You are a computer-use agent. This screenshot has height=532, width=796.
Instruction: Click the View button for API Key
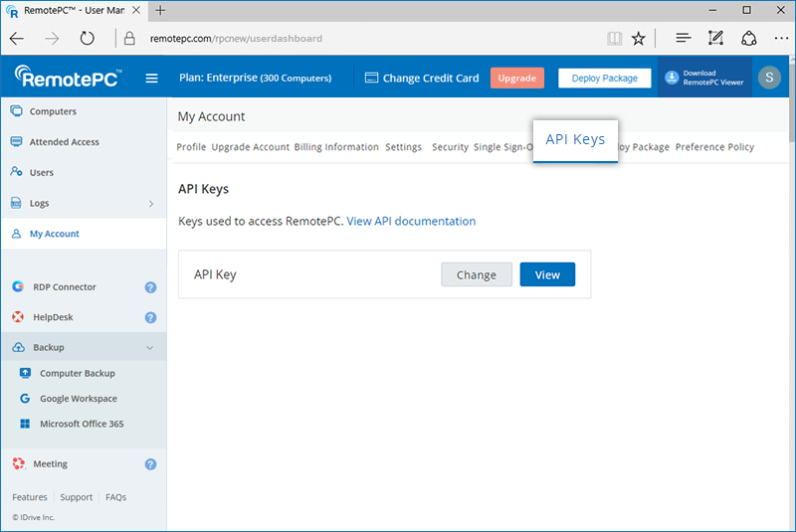click(547, 275)
